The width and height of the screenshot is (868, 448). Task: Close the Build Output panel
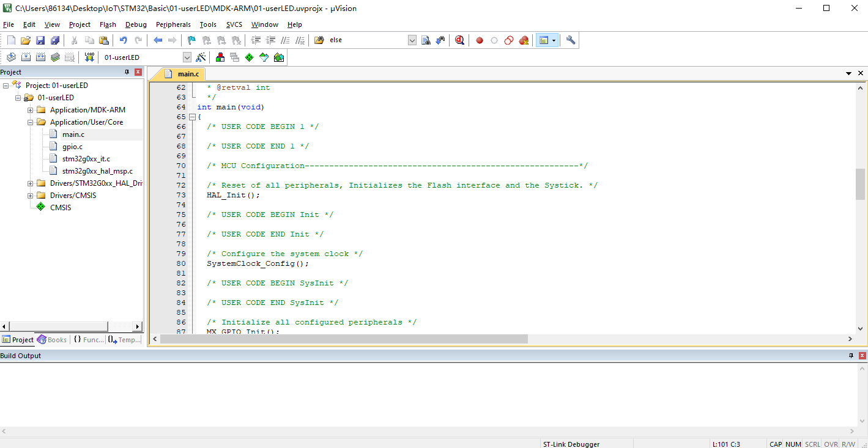pyautogui.click(x=862, y=356)
